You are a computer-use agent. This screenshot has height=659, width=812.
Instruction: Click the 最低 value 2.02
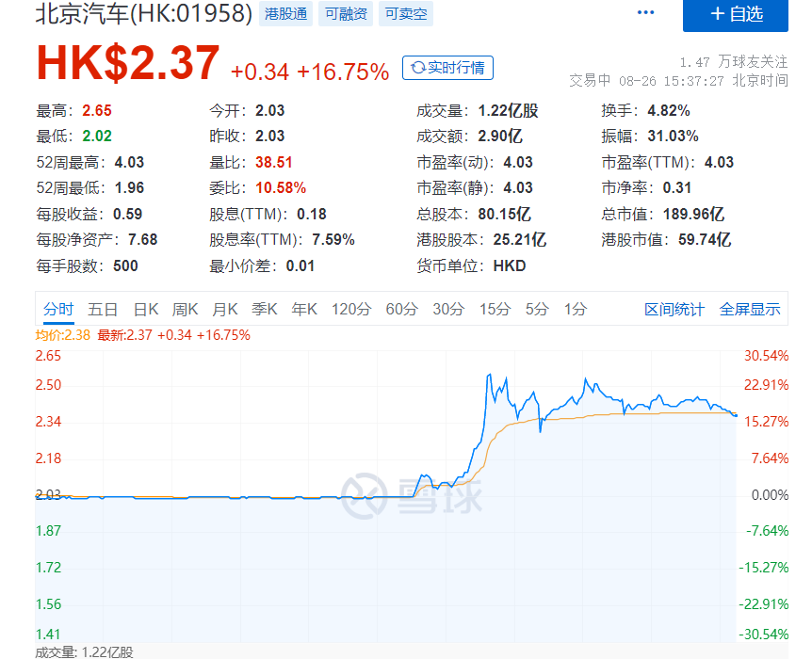tap(97, 136)
